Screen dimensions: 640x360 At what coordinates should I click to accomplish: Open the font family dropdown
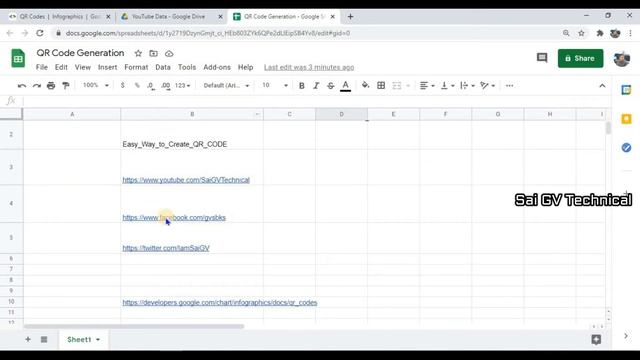(x=226, y=86)
